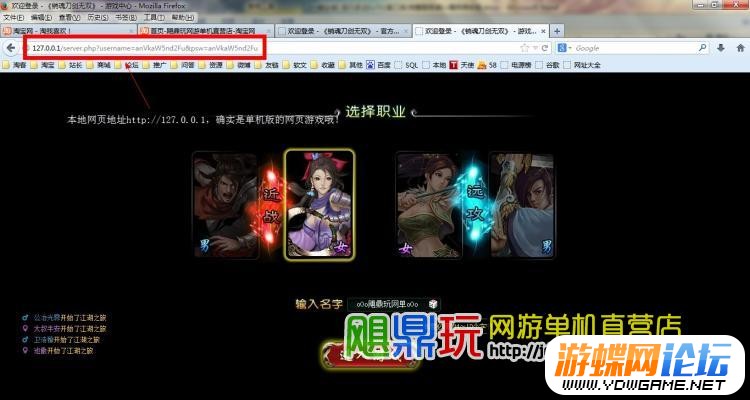Viewport: 750px width, 400px height.
Task: Open the SQL bookmark
Action: point(407,65)
